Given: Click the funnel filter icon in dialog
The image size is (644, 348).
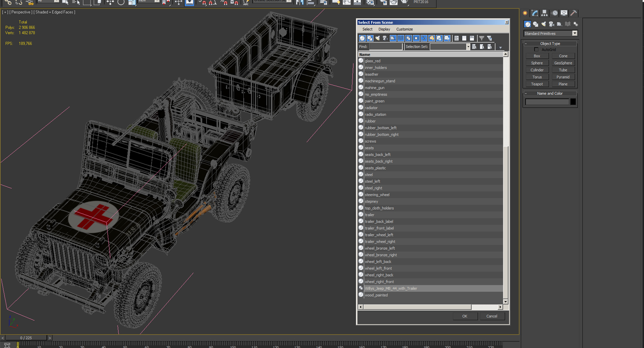Looking at the screenshot, I should tap(482, 38).
